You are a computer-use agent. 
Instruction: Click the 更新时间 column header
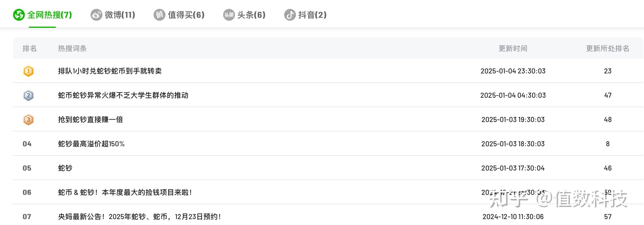tap(513, 49)
